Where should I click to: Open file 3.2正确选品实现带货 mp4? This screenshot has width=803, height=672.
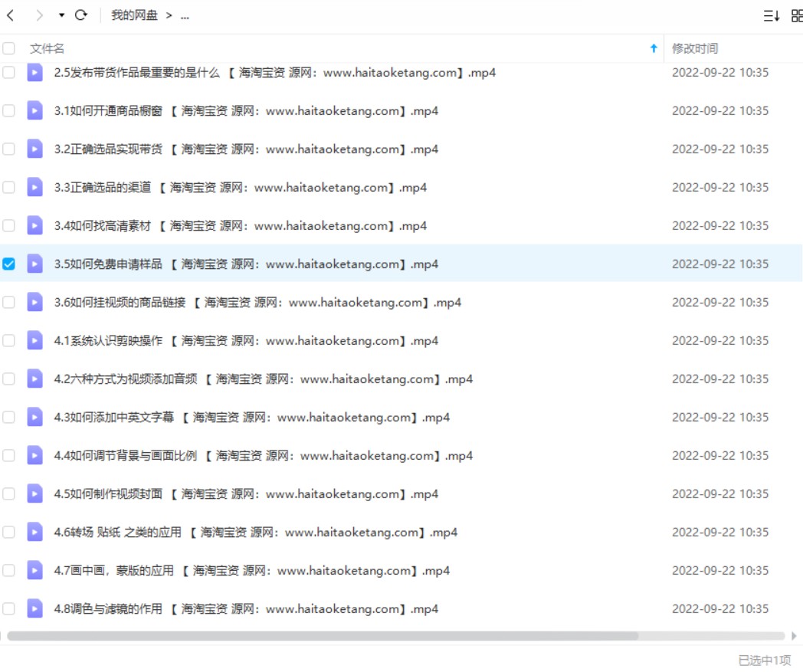pos(246,149)
